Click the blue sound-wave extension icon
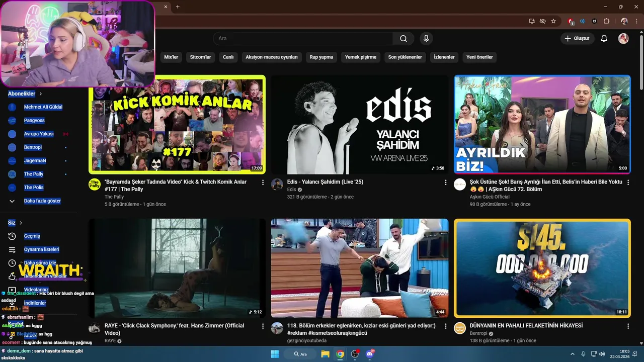The image size is (644, 362). tap(582, 21)
